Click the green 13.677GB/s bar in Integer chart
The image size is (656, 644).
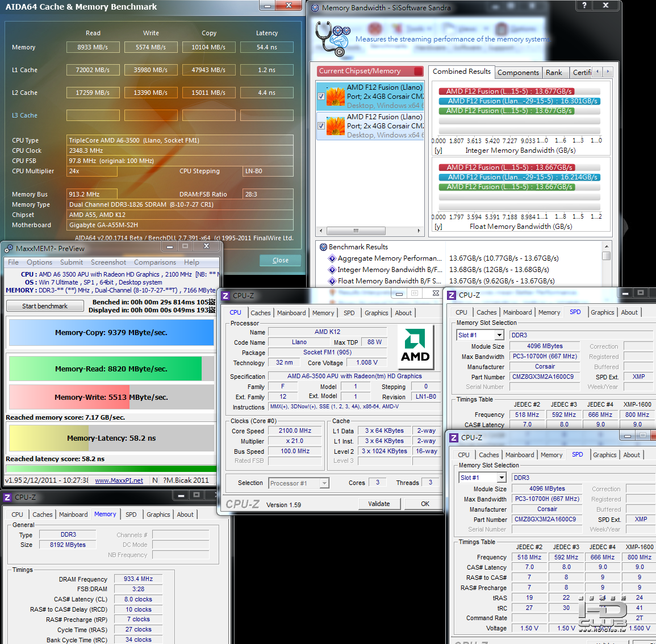(507, 111)
